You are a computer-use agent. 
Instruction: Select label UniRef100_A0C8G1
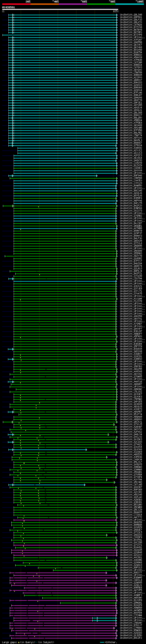pyautogui.click(x=131, y=557)
